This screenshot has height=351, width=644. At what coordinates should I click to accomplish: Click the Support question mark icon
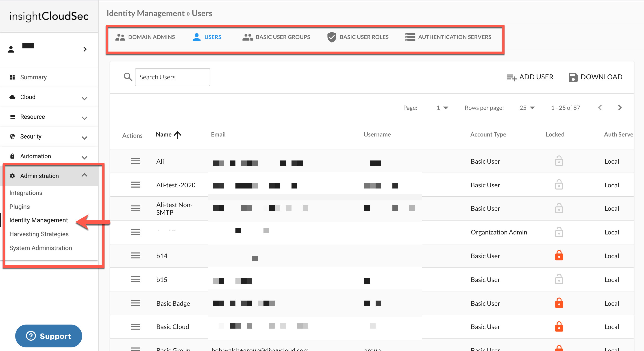click(x=31, y=336)
